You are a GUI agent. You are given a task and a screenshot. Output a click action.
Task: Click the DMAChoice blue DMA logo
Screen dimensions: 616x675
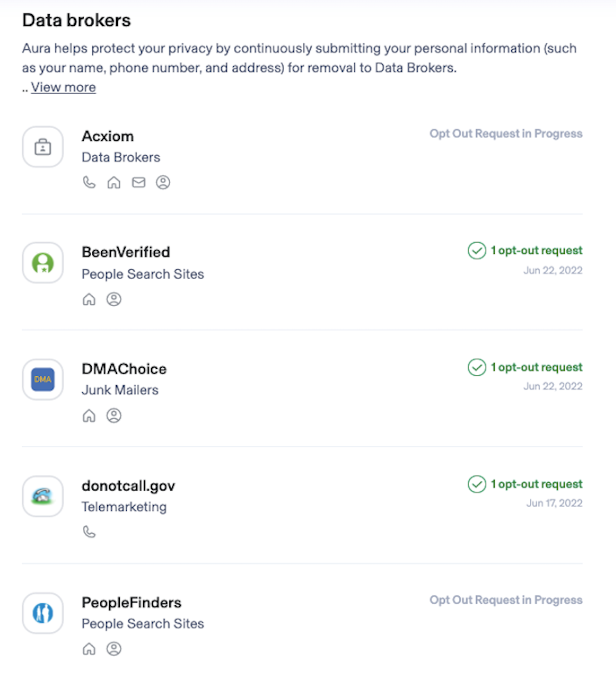click(43, 379)
